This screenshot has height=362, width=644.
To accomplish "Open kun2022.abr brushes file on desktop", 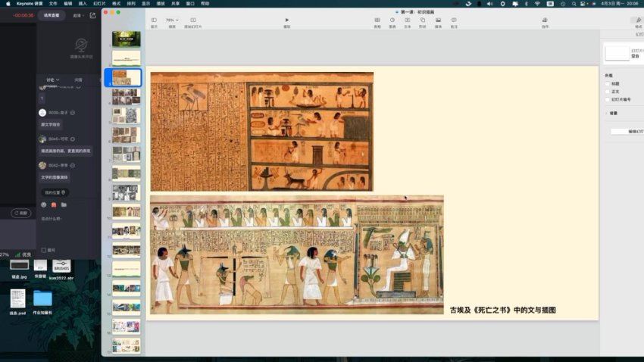I will (61, 270).
